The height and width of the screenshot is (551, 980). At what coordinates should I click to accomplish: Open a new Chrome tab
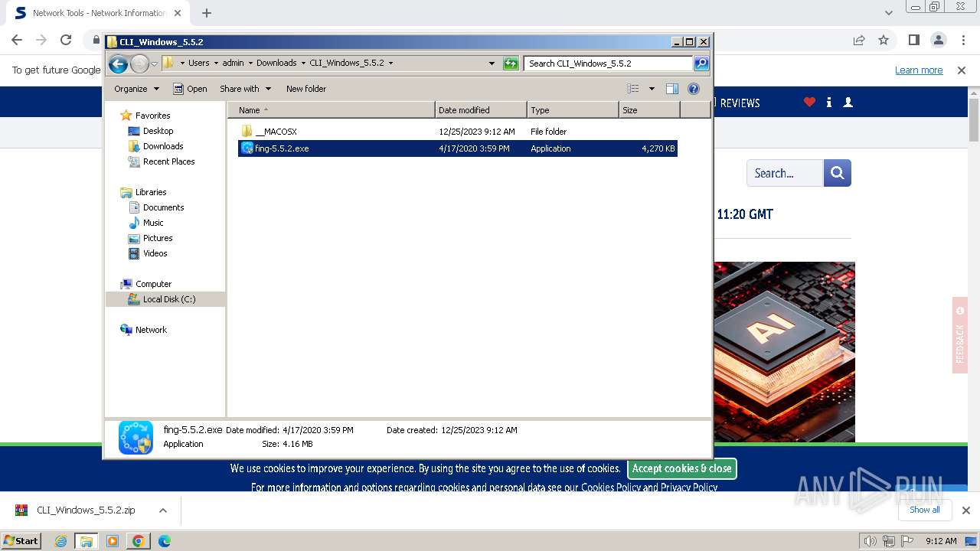coord(207,13)
